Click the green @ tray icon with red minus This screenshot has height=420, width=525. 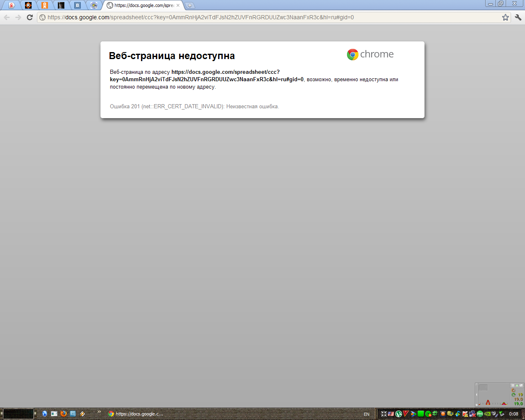pos(428,414)
